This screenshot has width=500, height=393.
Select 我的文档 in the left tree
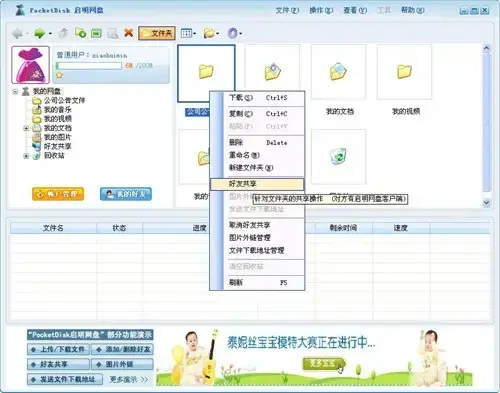coord(58,128)
